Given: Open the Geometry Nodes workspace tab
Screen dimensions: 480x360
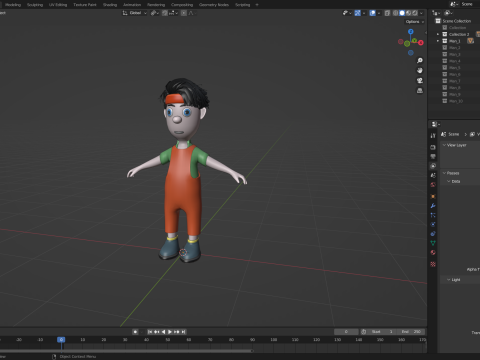Looking at the screenshot, I should click(x=214, y=5).
